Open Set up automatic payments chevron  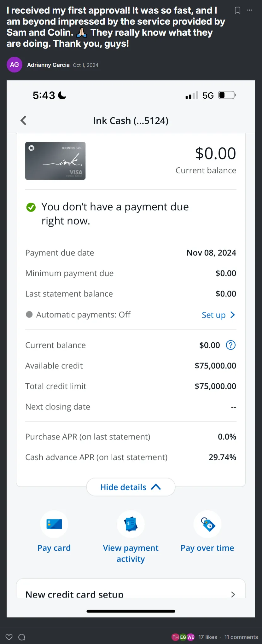point(232,315)
